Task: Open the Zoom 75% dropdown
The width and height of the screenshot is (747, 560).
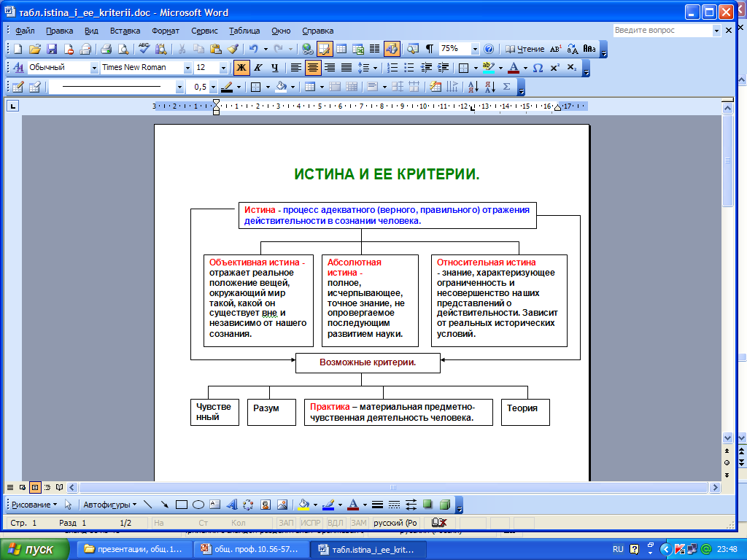Action: pyautogui.click(x=475, y=49)
